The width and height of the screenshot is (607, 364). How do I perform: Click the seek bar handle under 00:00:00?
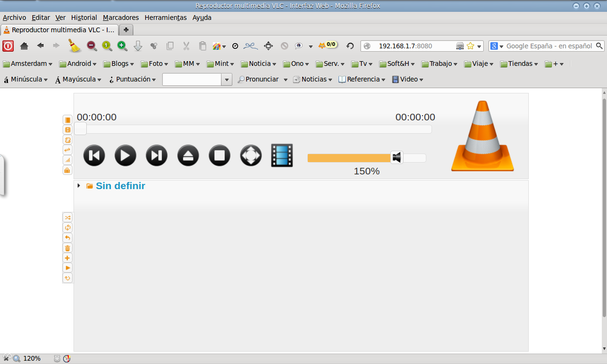tap(81, 129)
